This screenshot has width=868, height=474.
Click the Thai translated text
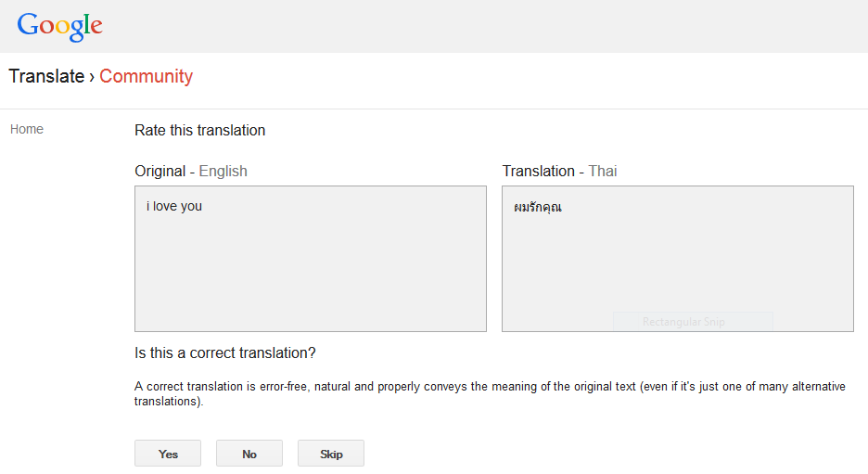[x=538, y=207]
